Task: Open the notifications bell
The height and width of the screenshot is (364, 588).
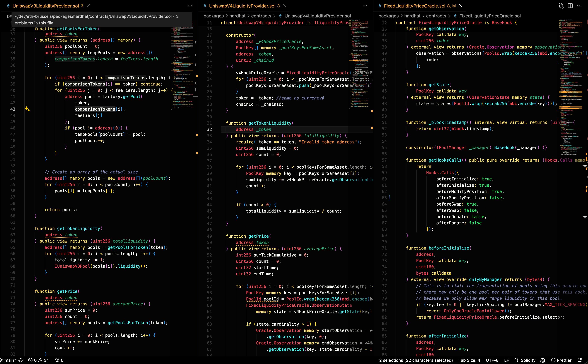Action: pyautogui.click(x=580, y=360)
